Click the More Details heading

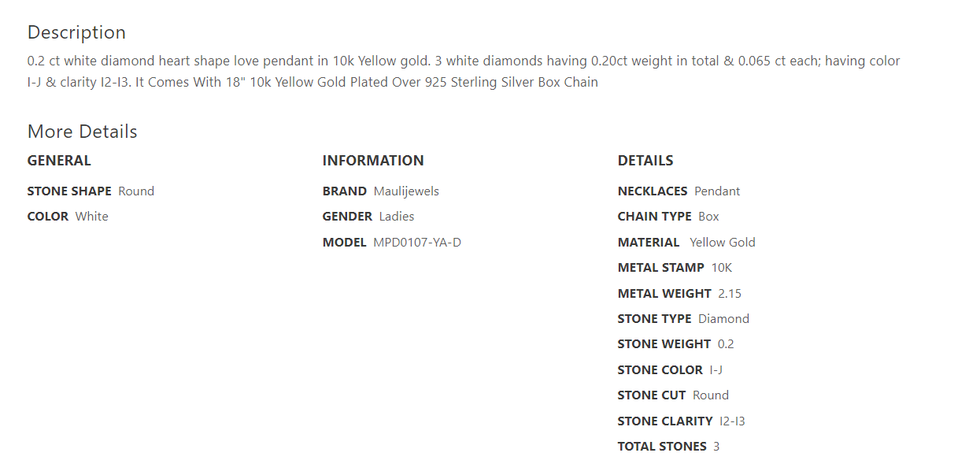tap(83, 132)
